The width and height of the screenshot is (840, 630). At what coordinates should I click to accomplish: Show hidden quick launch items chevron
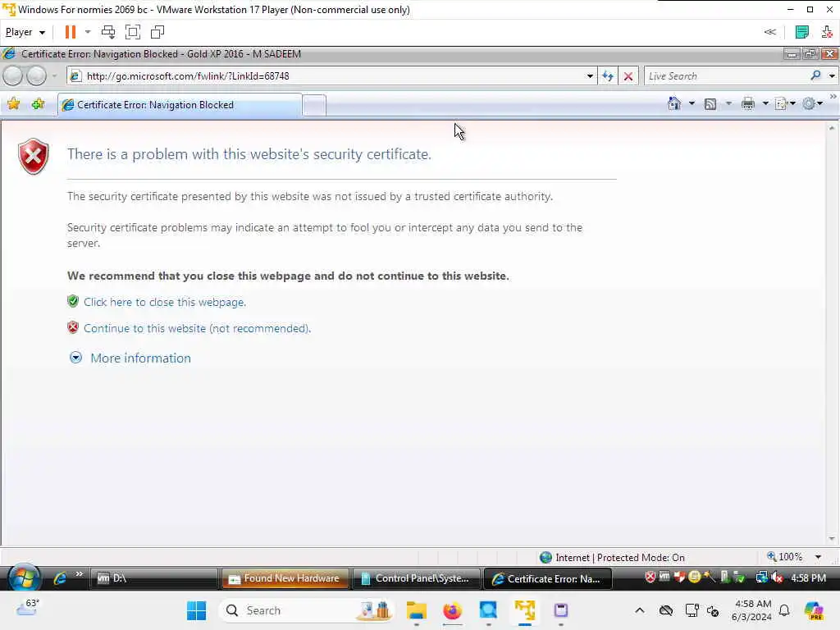[80, 573]
